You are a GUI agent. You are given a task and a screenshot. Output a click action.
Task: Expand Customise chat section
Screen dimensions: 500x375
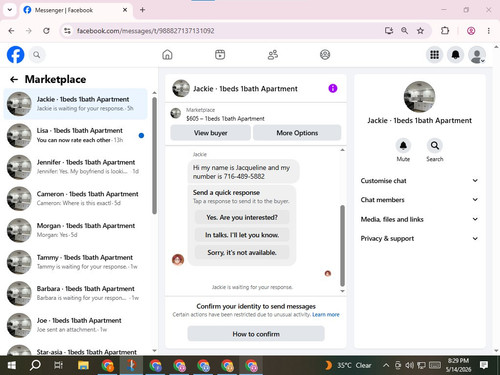tap(419, 181)
